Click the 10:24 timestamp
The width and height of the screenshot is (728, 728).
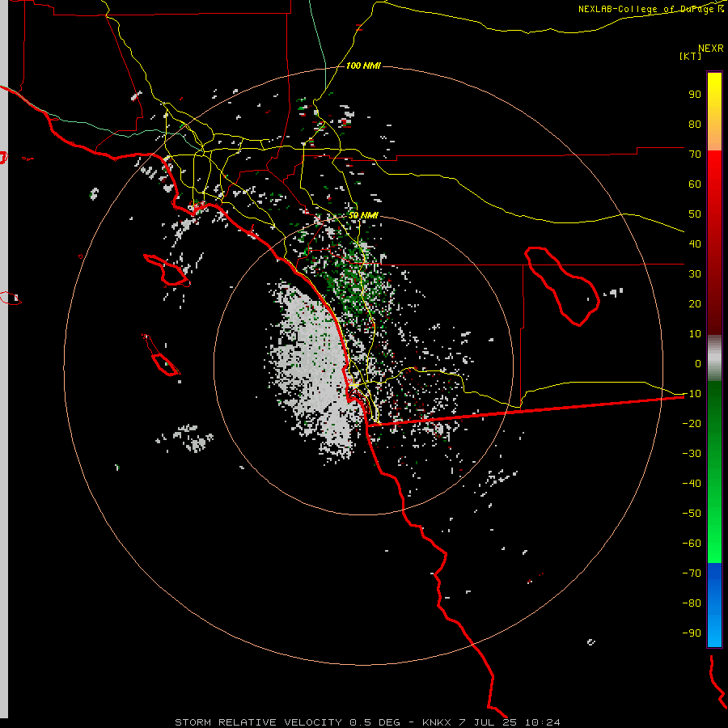[x=543, y=722]
